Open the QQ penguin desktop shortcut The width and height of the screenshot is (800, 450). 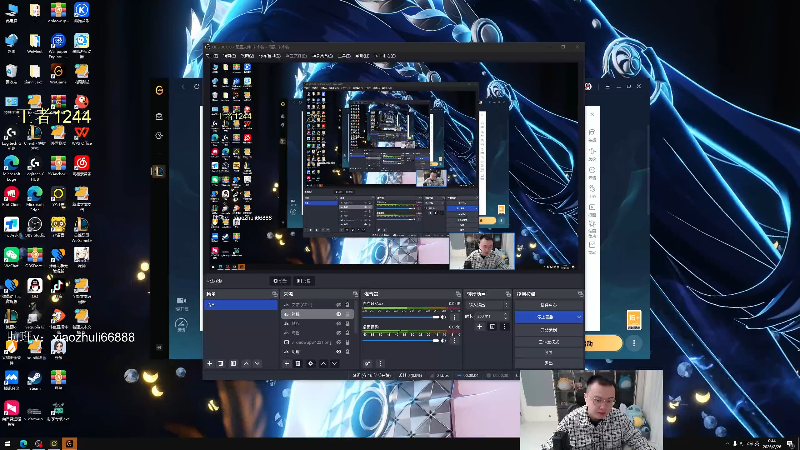tap(35, 286)
